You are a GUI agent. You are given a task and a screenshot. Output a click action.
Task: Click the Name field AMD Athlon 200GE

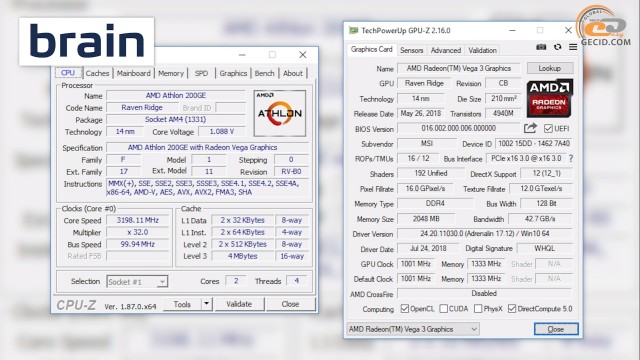coord(176,96)
